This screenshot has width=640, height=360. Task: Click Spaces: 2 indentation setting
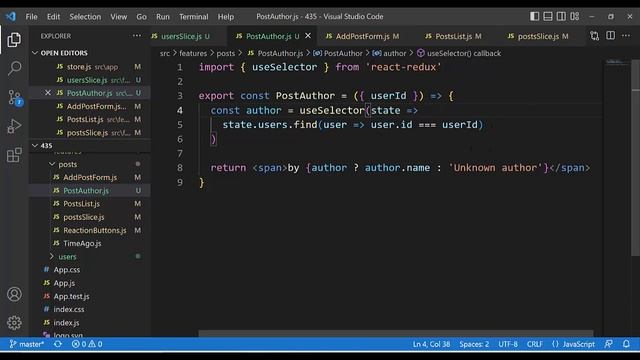pyautogui.click(x=474, y=344)
